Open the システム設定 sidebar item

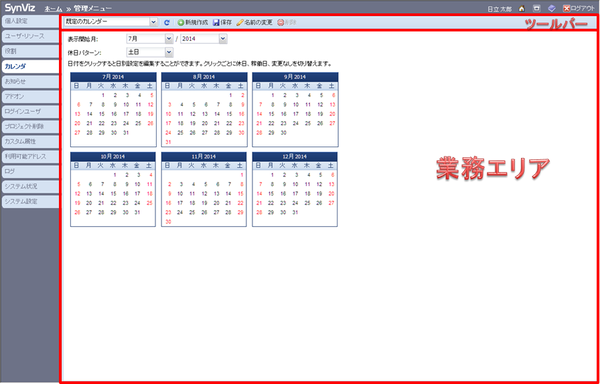click(30, 202)
